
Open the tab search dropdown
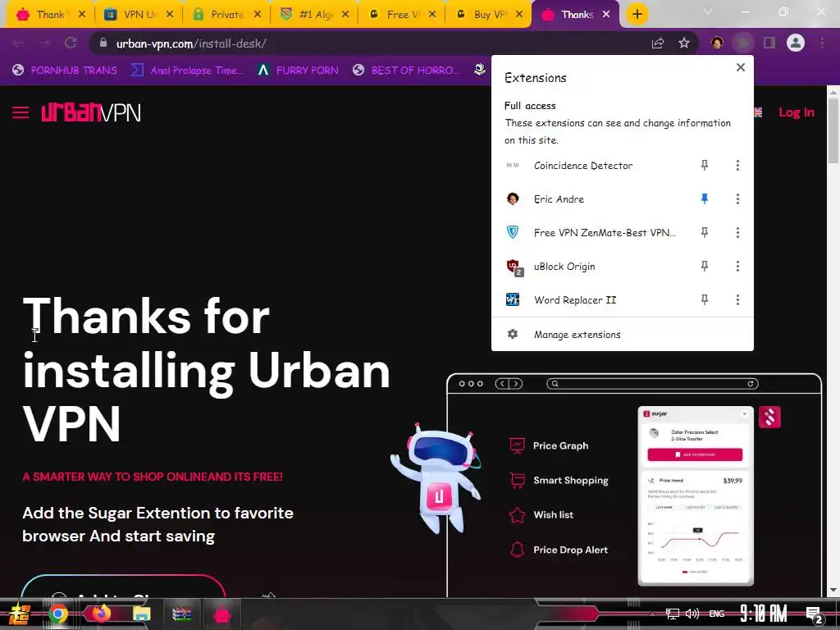pyautogui.click(x=708, y=11)
